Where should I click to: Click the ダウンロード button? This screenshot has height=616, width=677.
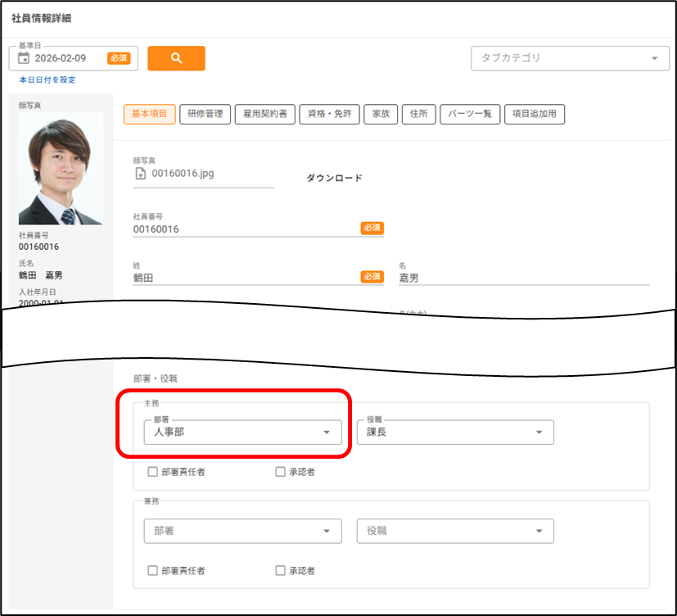tap(334, 178)
